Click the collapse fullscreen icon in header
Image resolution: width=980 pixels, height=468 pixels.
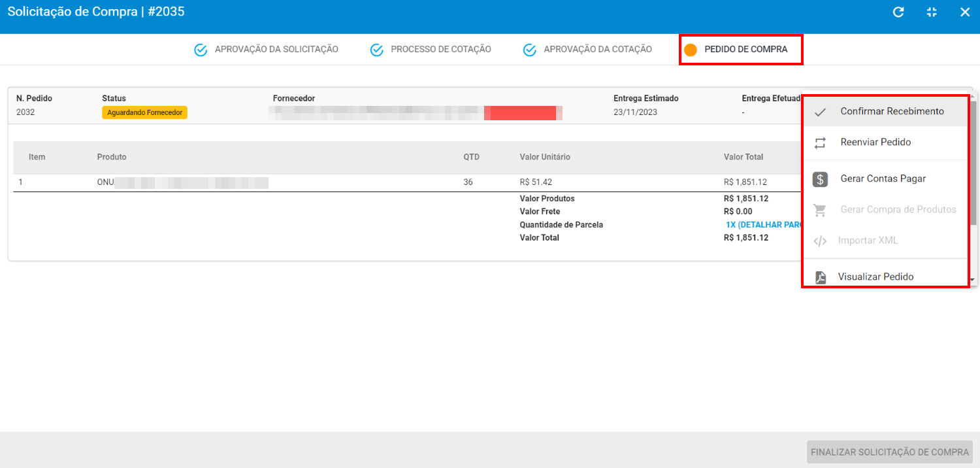(932, 12)
